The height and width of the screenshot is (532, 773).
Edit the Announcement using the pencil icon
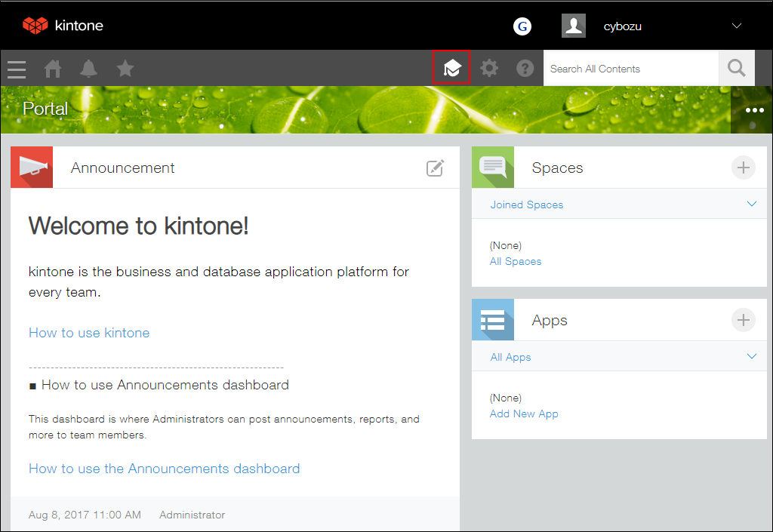click(435, 168)
